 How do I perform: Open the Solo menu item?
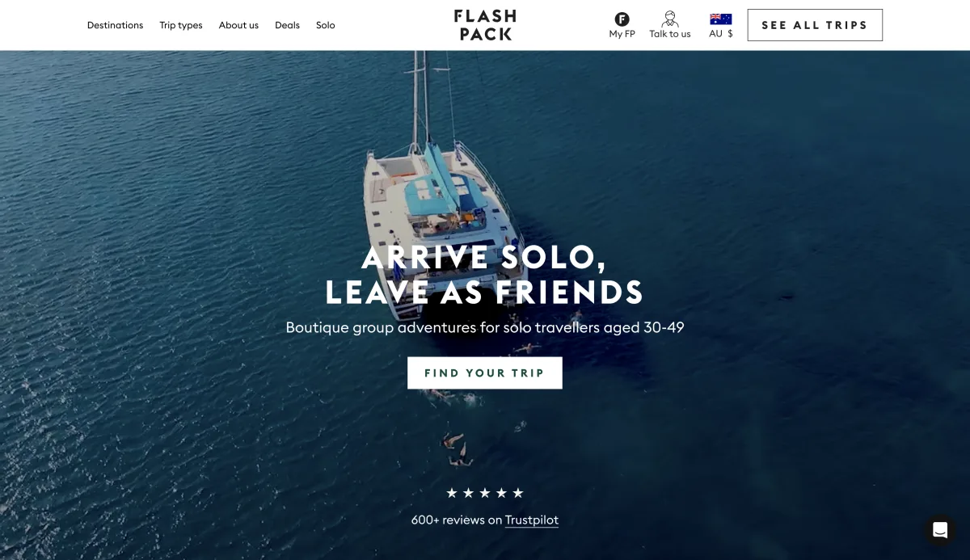326,25
